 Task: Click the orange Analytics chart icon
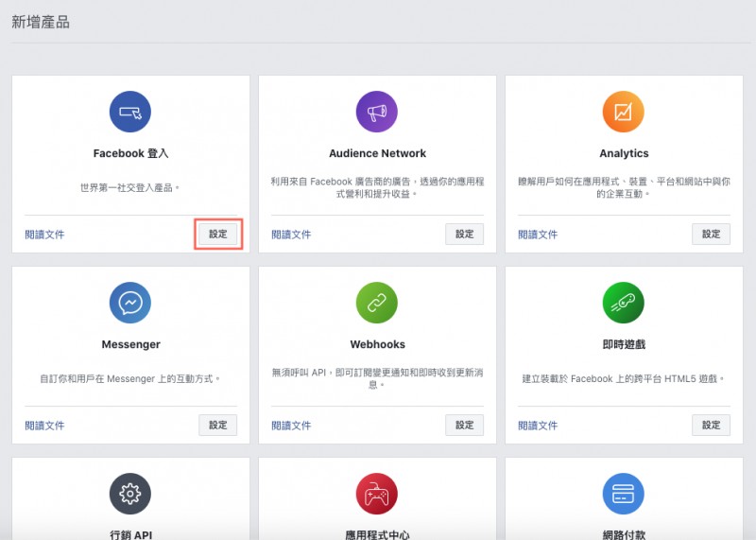tap(624, 112)
